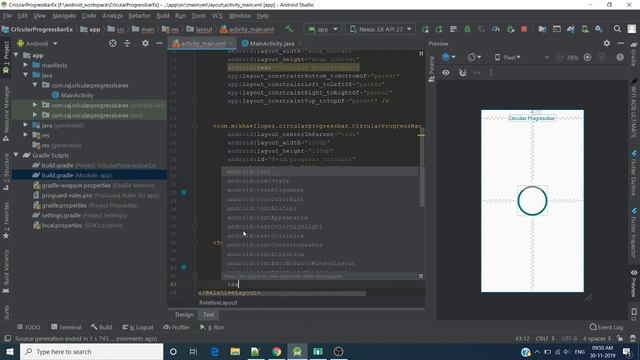Expand the manifests folder

(x=26, y=65)
